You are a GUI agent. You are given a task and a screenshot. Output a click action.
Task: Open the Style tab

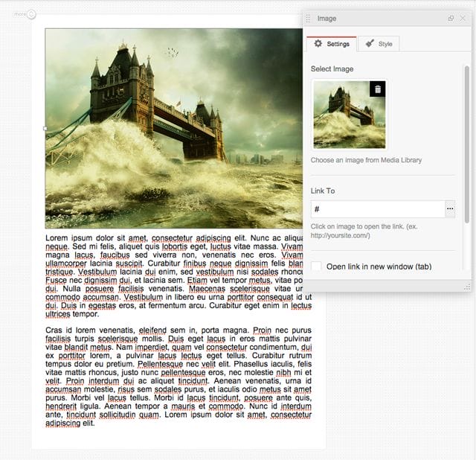click(x=379, y=44)
